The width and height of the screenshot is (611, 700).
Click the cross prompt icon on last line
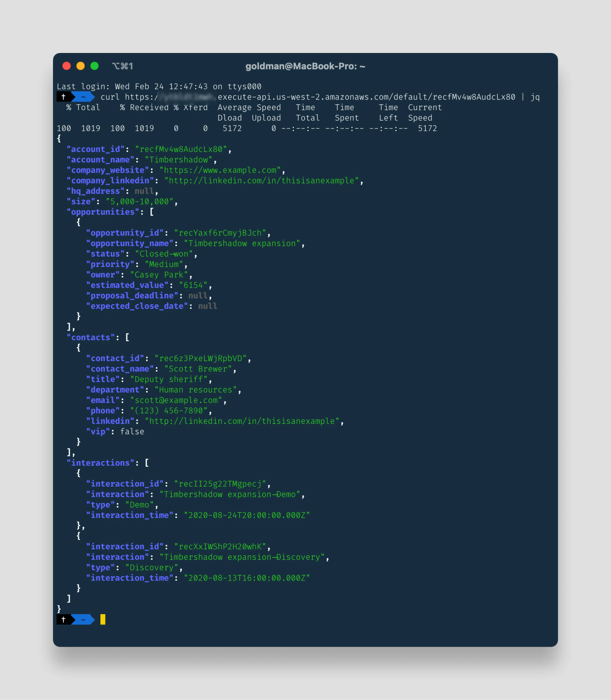[x=63, y=619]
